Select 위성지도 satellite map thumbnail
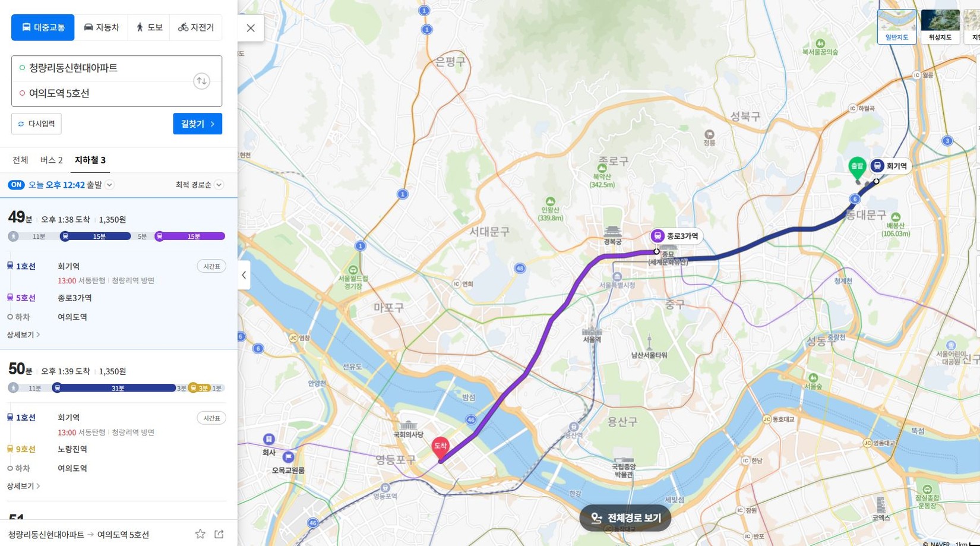Screen dimensions: 980x546 tap(940, 26)
